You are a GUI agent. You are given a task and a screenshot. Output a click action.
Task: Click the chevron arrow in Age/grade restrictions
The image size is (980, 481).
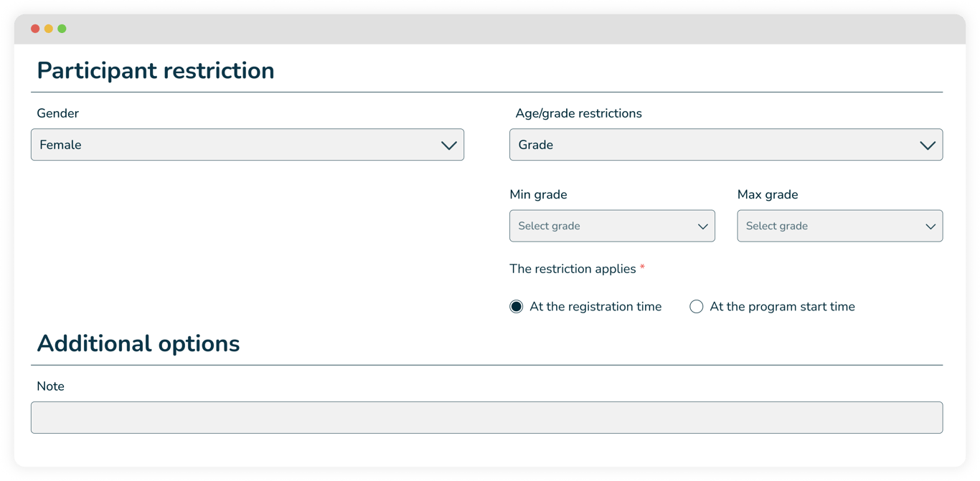coord(927,146)
